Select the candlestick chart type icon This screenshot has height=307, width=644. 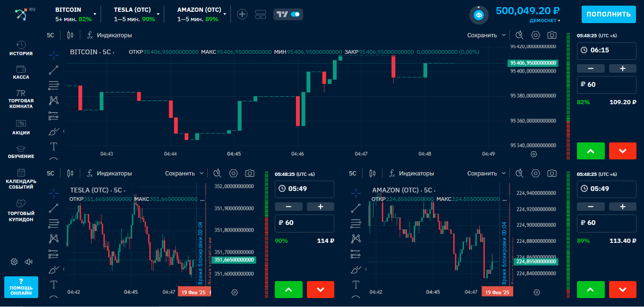pyautogui.click(x=70, y=35)
